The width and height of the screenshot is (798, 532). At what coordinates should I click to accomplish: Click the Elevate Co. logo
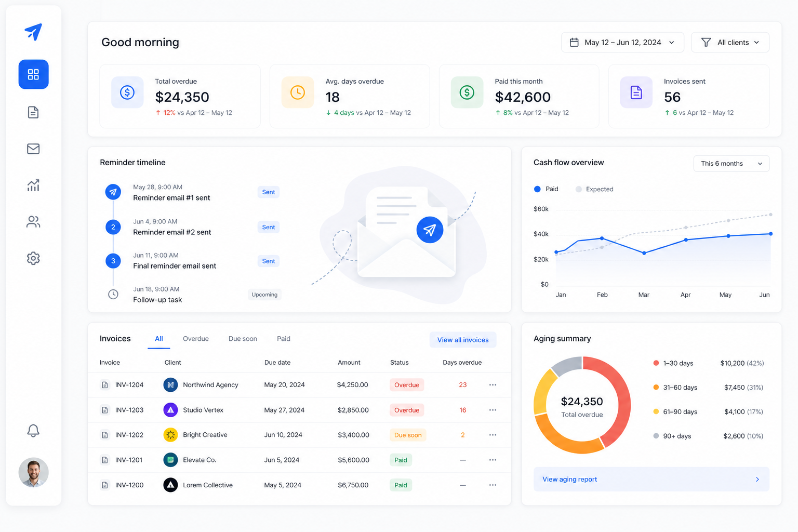click(170, 460)
